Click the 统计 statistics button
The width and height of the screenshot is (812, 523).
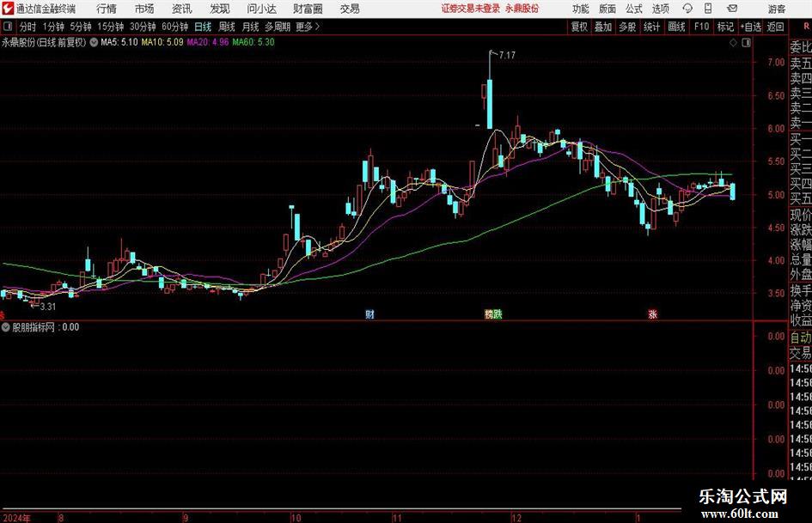click(x=651, y=27)
